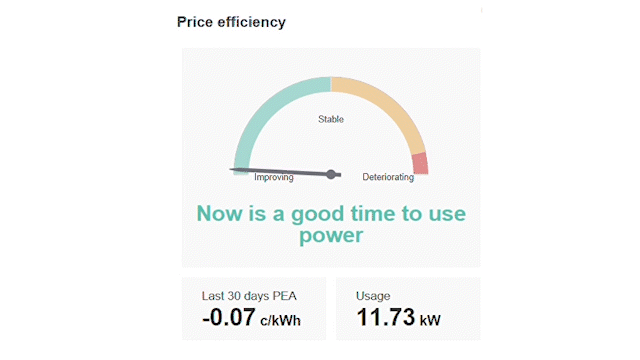Open the Usage card

point(408,309)
